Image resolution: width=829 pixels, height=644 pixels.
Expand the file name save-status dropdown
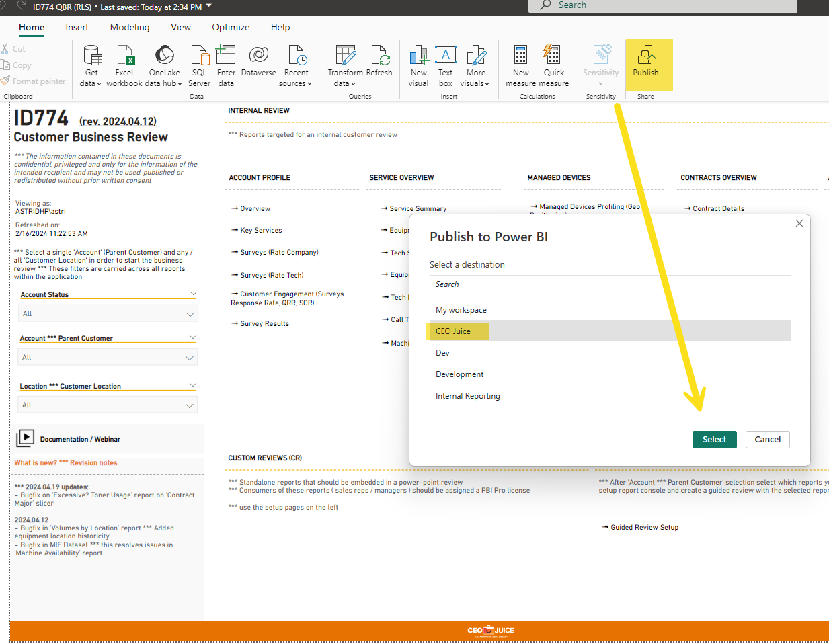coord(208,7)
